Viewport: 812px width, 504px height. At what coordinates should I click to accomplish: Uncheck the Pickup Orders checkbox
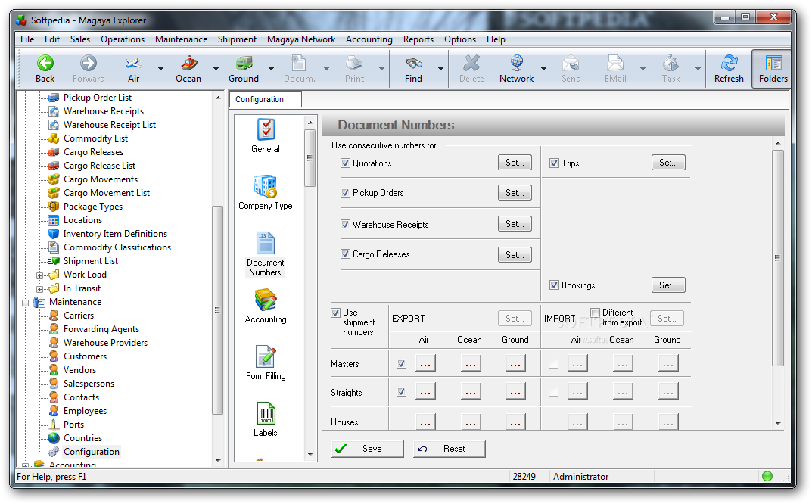coord(345,193)
